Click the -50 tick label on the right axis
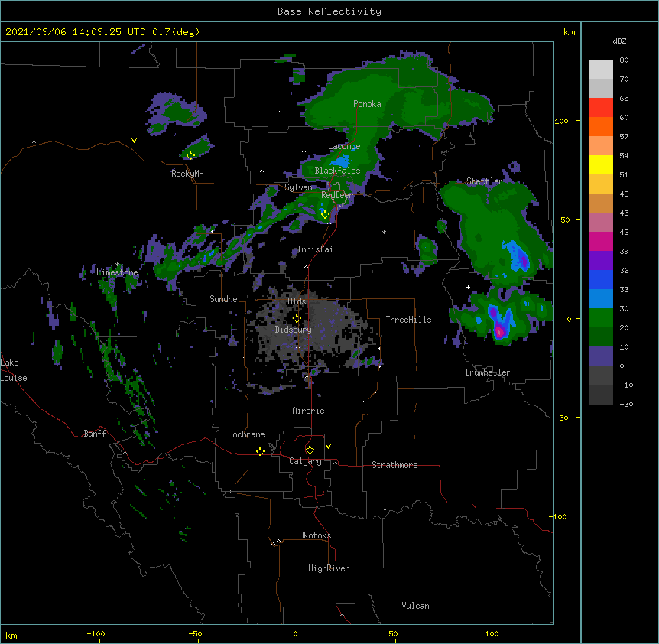 point(561,418)
